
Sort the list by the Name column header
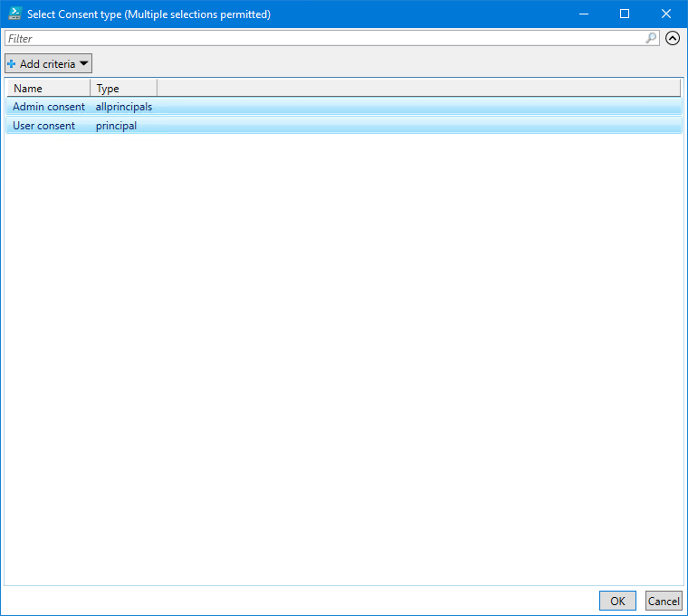pos(48,89)
